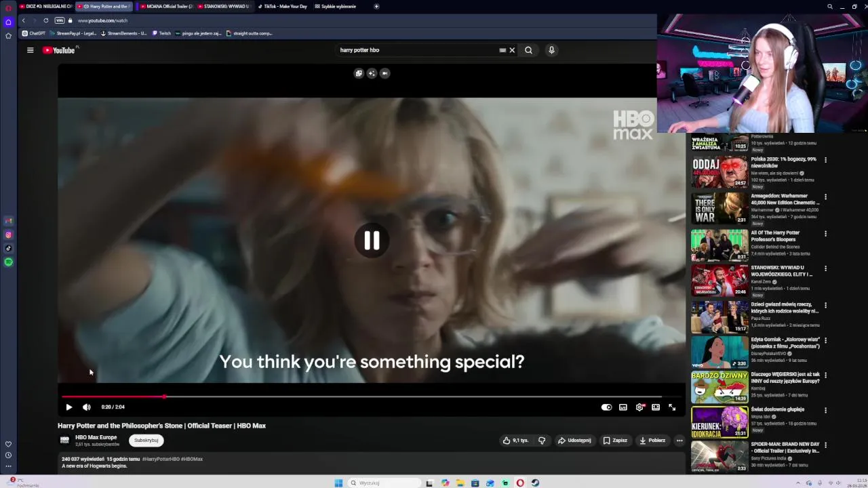Image resolution: width=868 pixels, height=488 pixels.
Task: Open the #HarryPotterHBO hashtag link
Action: click(x=161, y=459)
